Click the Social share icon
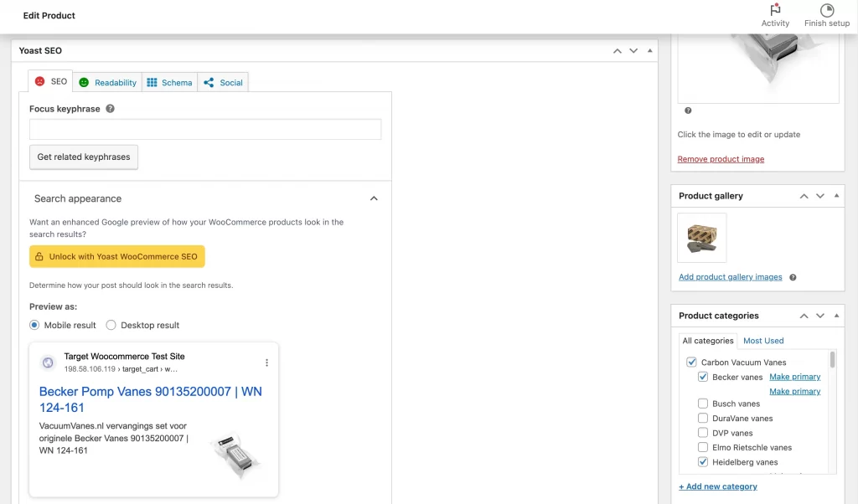Viewport: 858px width, 504px height. tap(209, 83)
